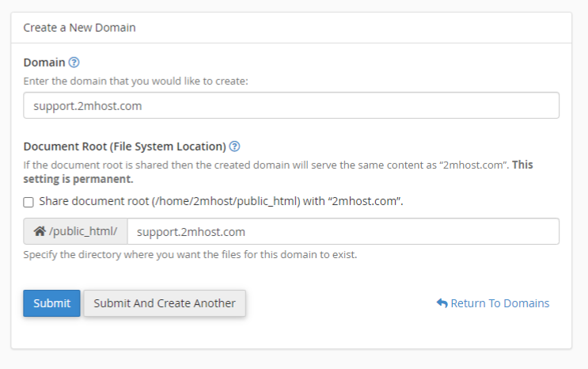
Task: Click the home icon before /public_html/
Action: 39,232
